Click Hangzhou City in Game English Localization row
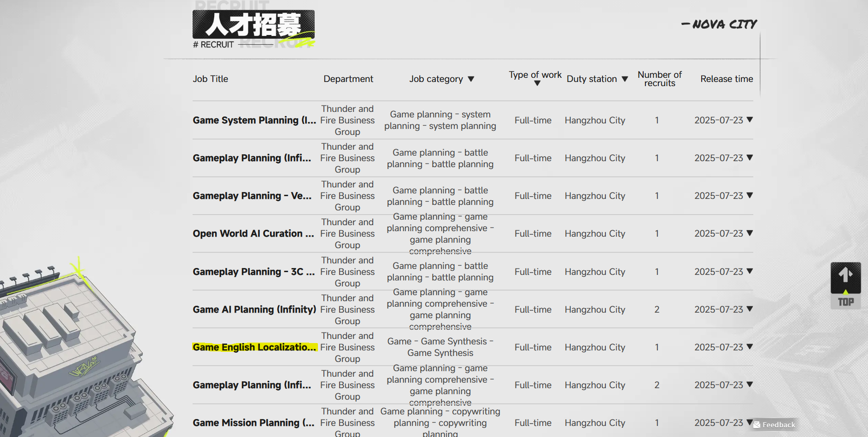The width and height of the screenshot is (868, 437). pos(595,347)
